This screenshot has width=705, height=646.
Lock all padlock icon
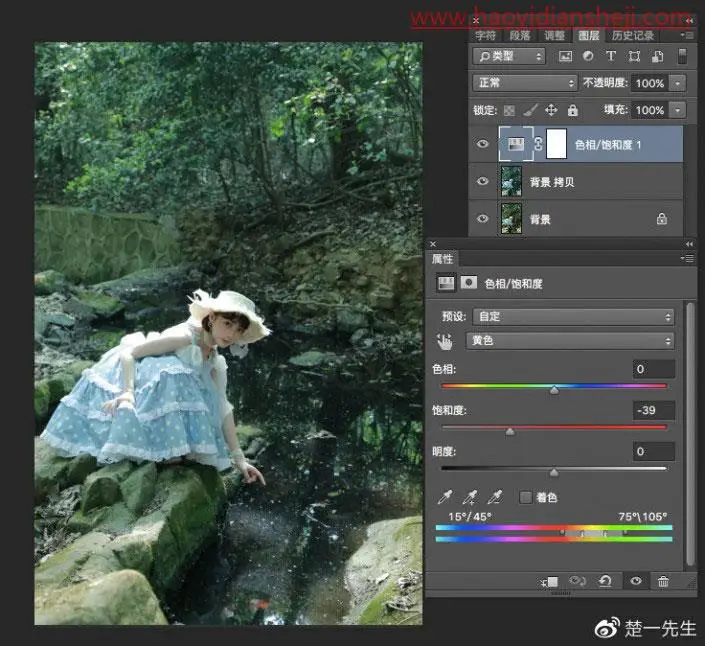point(572,110)
